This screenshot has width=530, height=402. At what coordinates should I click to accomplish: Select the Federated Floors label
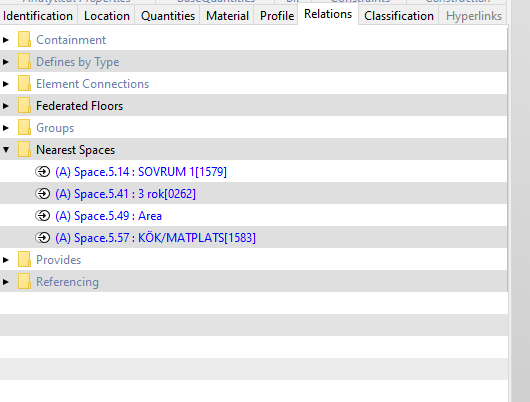point(79,106)
